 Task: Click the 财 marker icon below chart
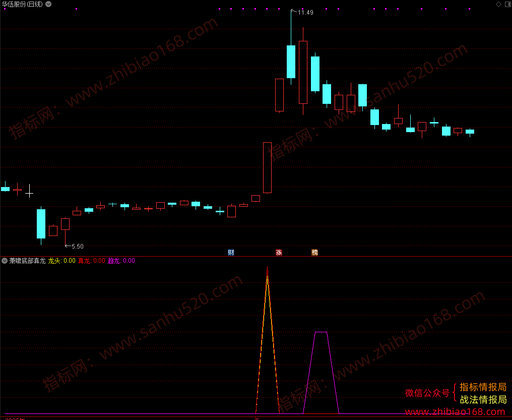[x=231, y=252]
